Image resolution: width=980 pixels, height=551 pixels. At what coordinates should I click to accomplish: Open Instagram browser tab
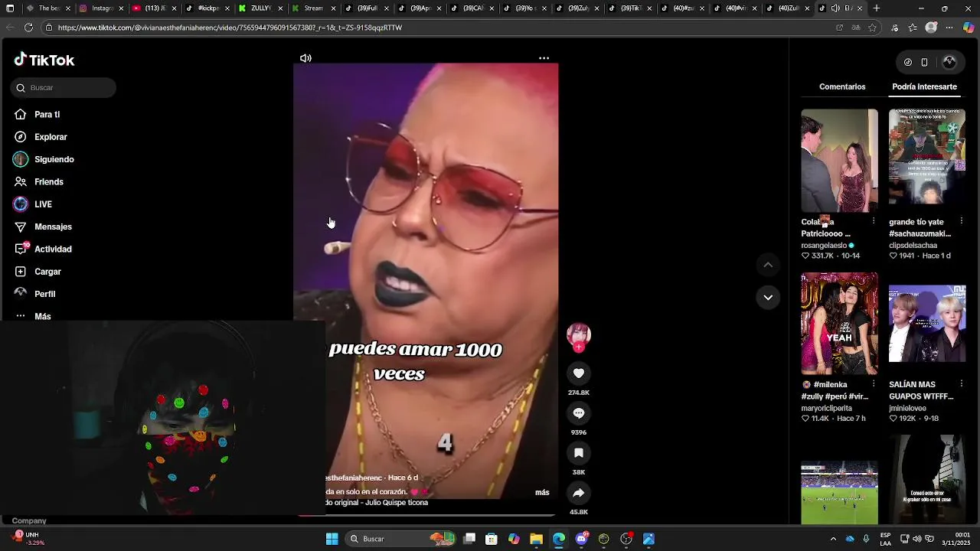[101, 8]
